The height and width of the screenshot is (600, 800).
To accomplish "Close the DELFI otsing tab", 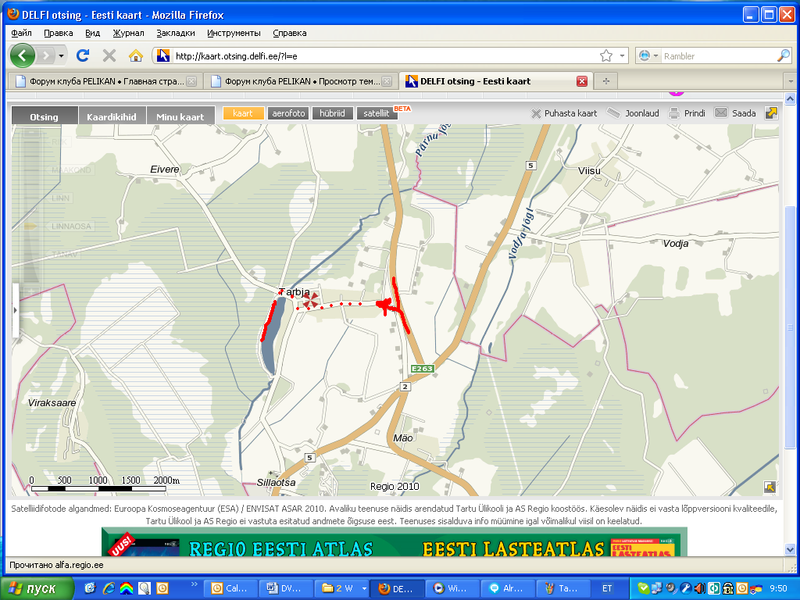I will point(582,81).
